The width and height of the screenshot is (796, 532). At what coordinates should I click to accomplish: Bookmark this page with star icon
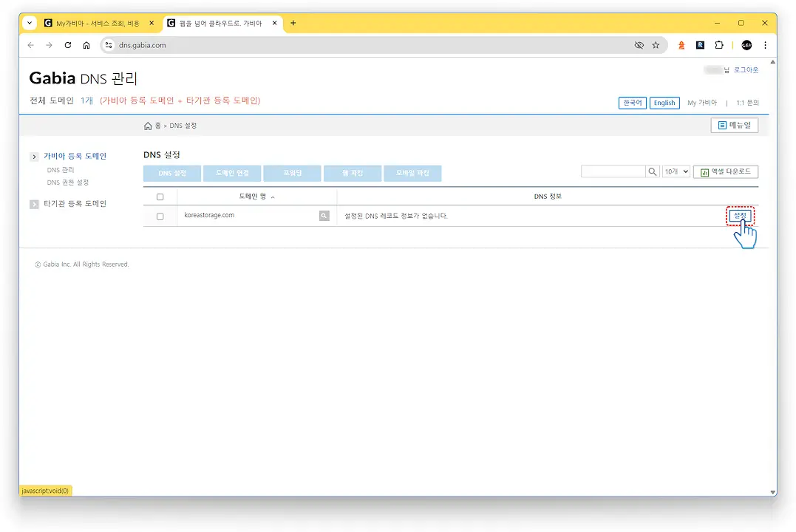pos(656,45)
